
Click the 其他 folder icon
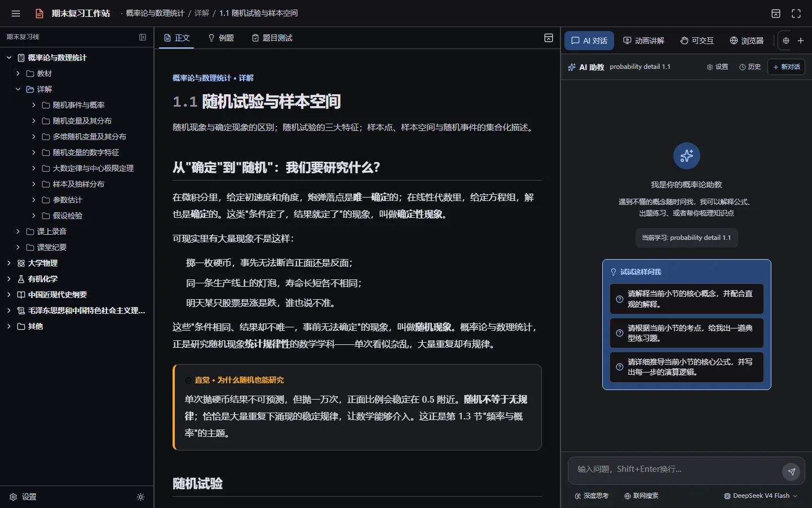21,326
